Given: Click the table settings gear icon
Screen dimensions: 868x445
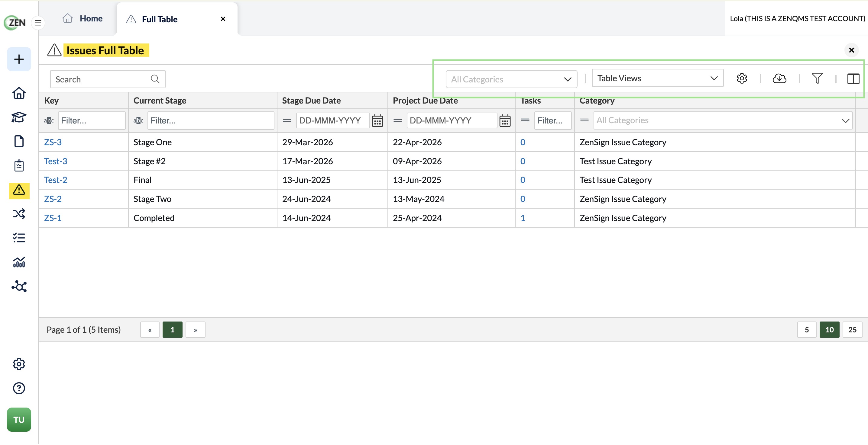Looking at the screenshot, I should (742, 79).
